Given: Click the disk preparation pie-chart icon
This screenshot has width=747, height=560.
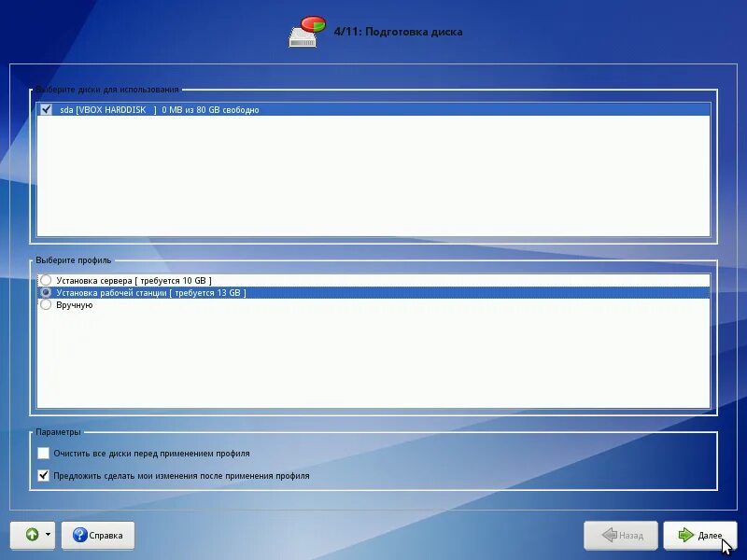Looking at the screenshot, I should tap(307, 32).
